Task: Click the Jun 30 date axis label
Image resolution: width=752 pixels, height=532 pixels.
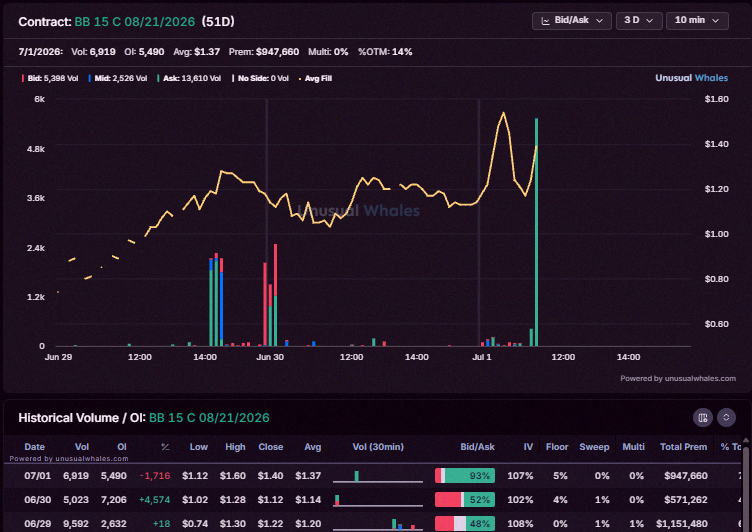Action: [x=270, y=357]
